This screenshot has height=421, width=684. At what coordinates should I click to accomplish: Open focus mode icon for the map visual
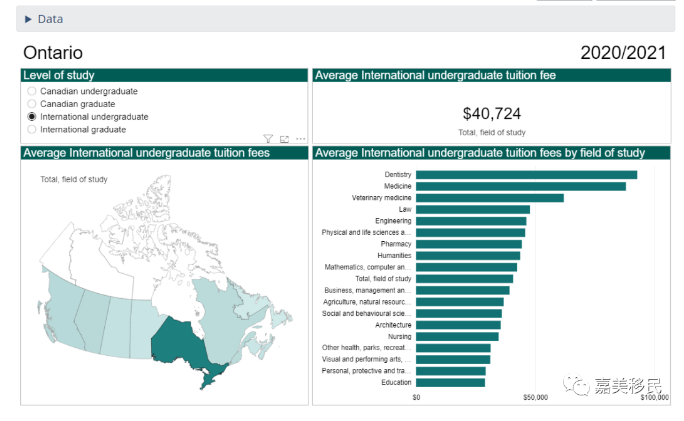click(x=284, y=139)
